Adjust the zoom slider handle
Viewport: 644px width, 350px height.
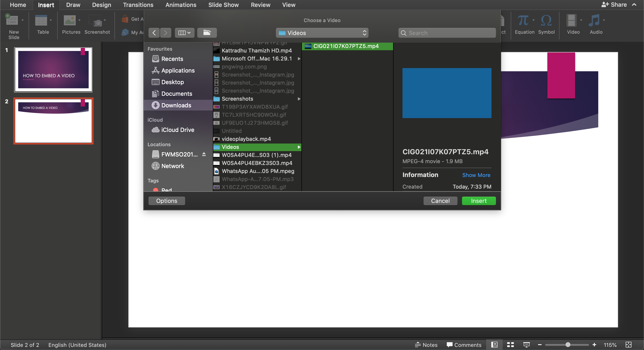pyautogui.click(x=568, y=345)
